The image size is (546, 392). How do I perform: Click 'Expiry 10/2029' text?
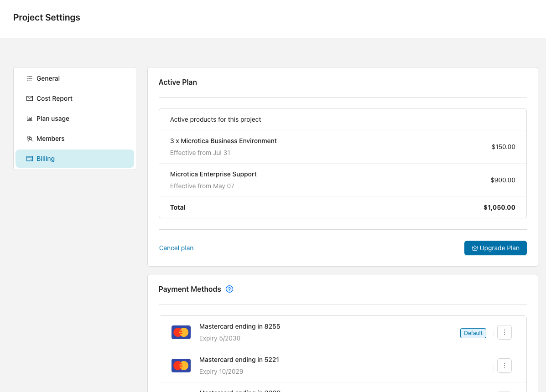pyautogui.click(x=221, y=371)
